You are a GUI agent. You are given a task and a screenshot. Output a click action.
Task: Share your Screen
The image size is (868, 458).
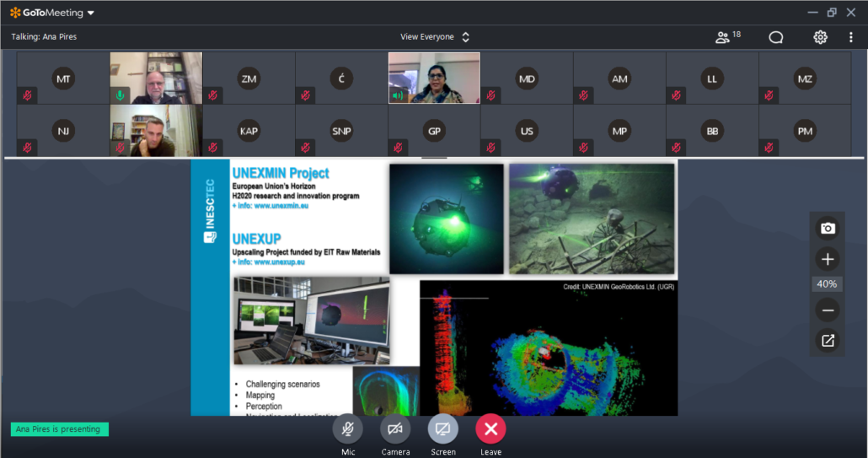(443, 428)
